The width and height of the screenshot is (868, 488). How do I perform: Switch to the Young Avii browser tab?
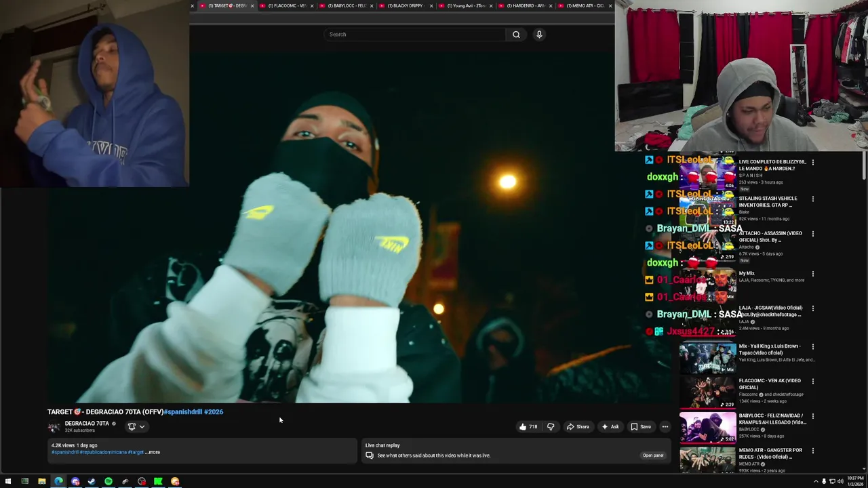click(x=467, y=5)
